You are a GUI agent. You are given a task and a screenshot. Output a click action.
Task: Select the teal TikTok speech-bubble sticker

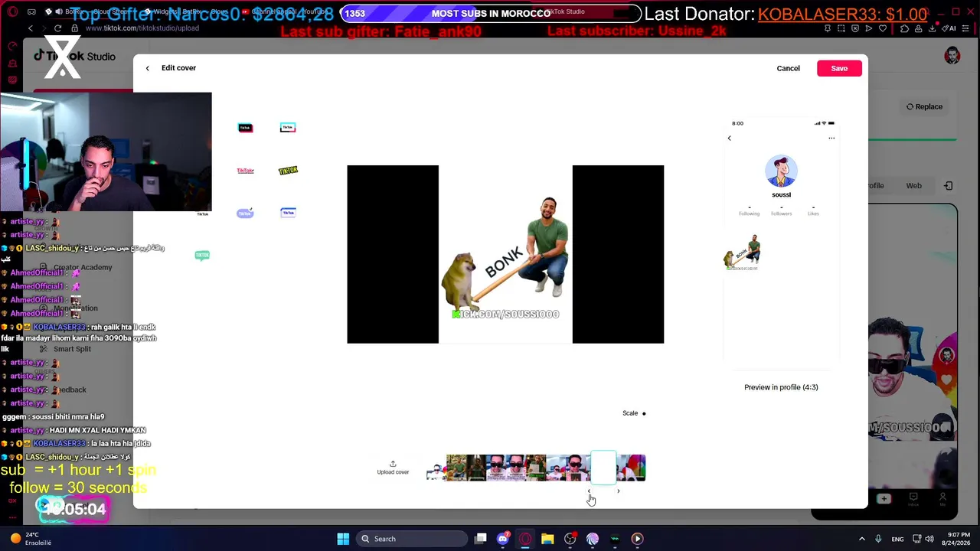click(202, 256)
